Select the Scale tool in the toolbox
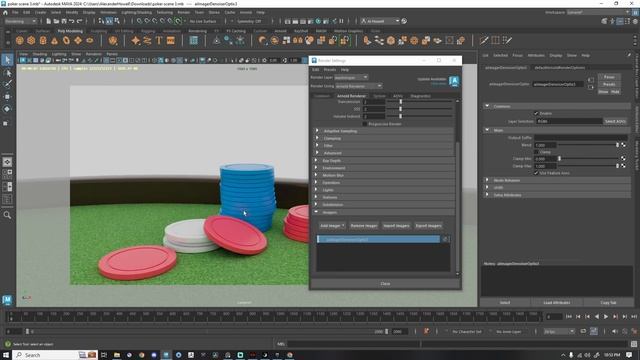 (7, 123)
